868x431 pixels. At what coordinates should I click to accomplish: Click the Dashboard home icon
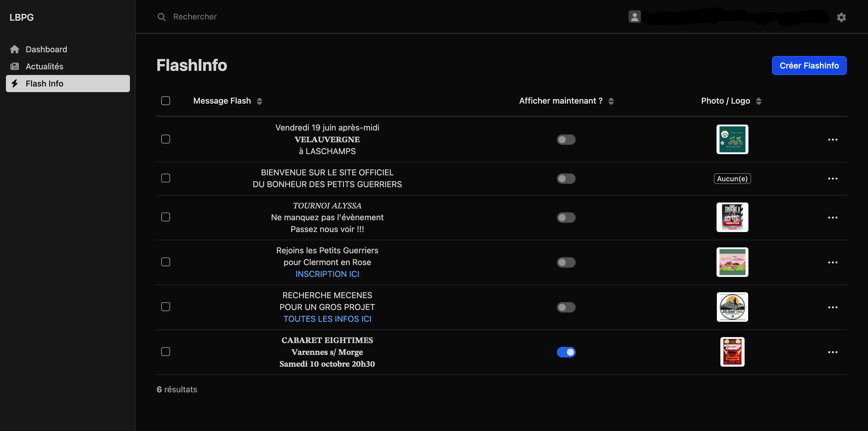coord(14,49)
